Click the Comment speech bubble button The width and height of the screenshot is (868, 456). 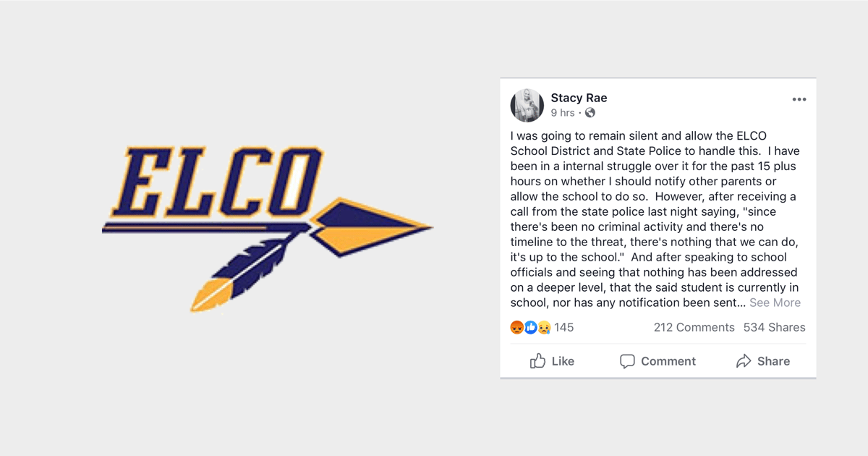click(658, 361)
